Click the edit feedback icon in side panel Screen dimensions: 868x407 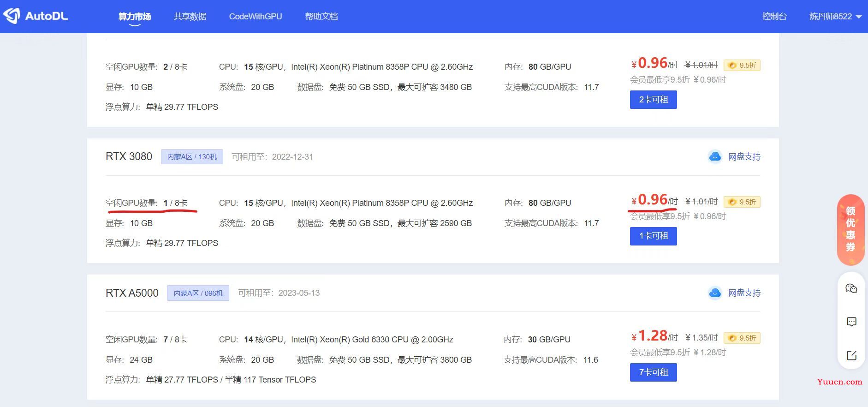[x=851, y=355]
